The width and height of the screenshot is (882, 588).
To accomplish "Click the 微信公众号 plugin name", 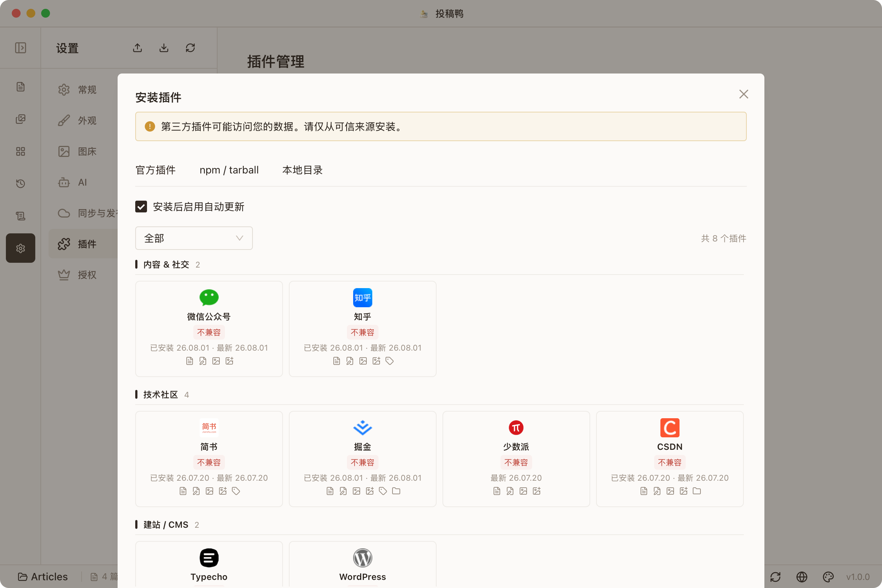I will point(209,317).
